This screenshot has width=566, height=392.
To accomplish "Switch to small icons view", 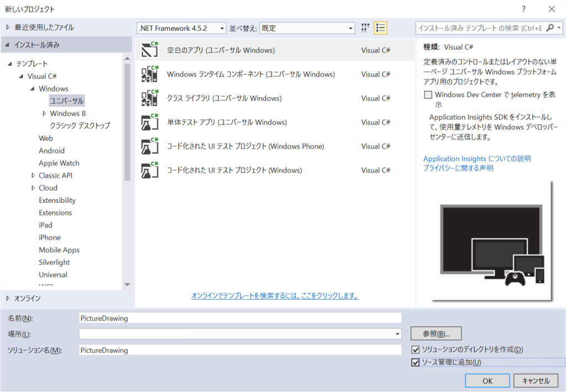I will (365, 28).
